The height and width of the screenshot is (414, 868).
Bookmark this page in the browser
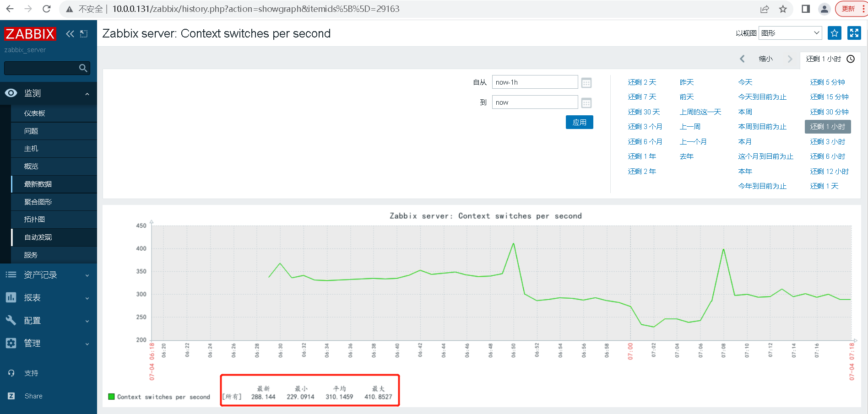[x=783, y=9]
